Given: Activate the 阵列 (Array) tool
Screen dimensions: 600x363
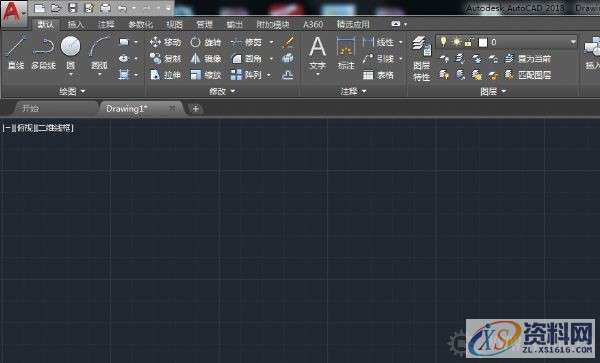Looking at the screenshot, I should (246, 75).
